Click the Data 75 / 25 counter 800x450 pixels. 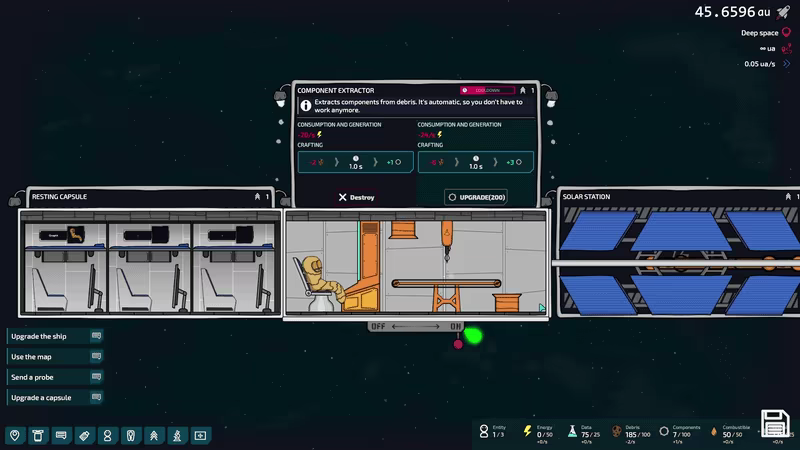pos(590,435)
